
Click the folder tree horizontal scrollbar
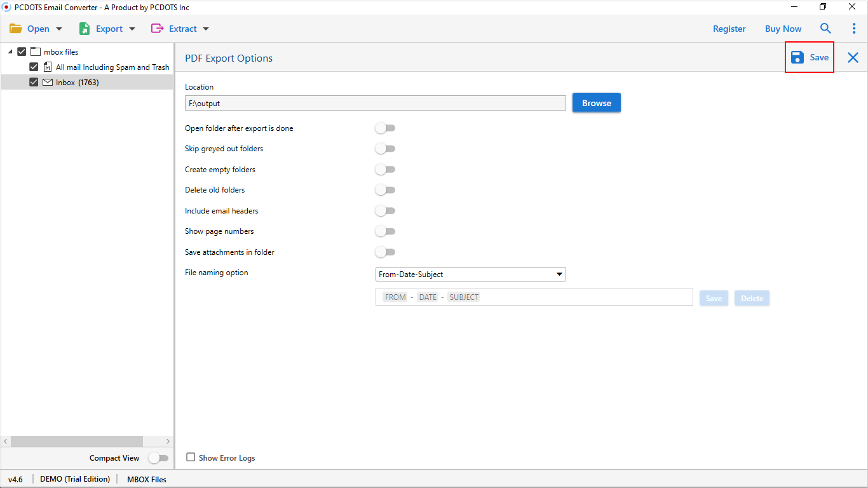tap(77, 441)
